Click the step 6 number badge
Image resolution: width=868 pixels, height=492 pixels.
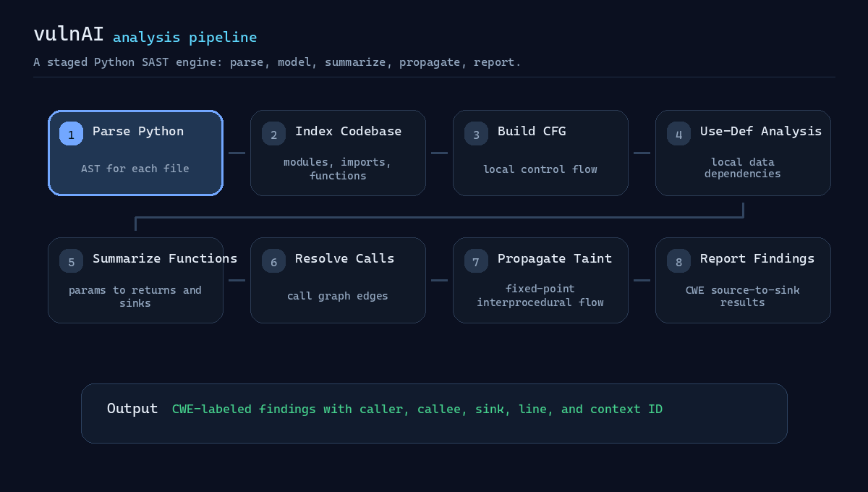(x=273, y=261)
